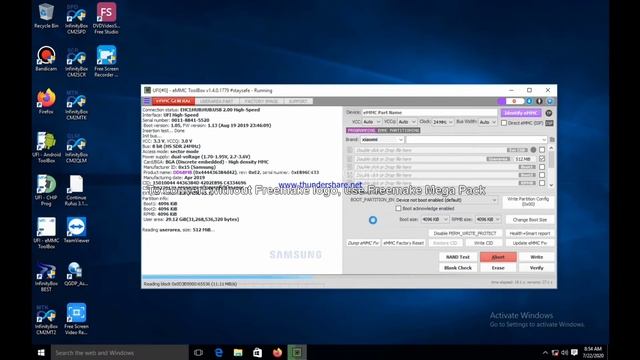
Task: Click the Abort button
Action: coord(498,257)
